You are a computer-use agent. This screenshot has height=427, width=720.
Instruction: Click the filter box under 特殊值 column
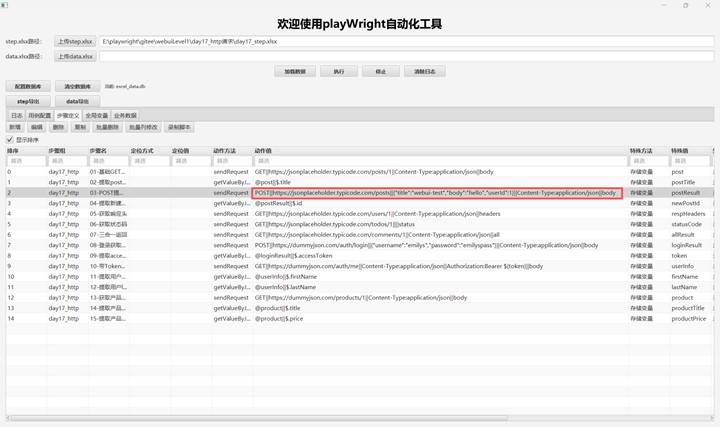pyautogui.click(x=690, y=161)
